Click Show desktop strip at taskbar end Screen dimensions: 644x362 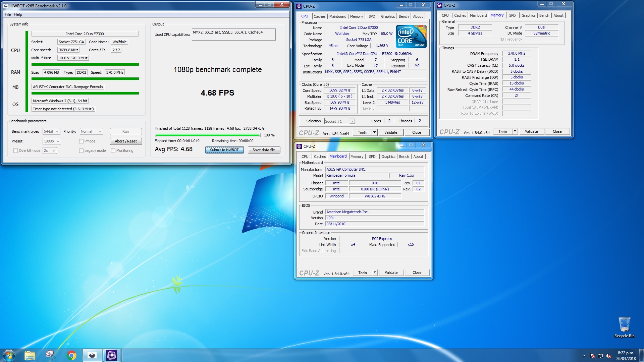(641, 356)
